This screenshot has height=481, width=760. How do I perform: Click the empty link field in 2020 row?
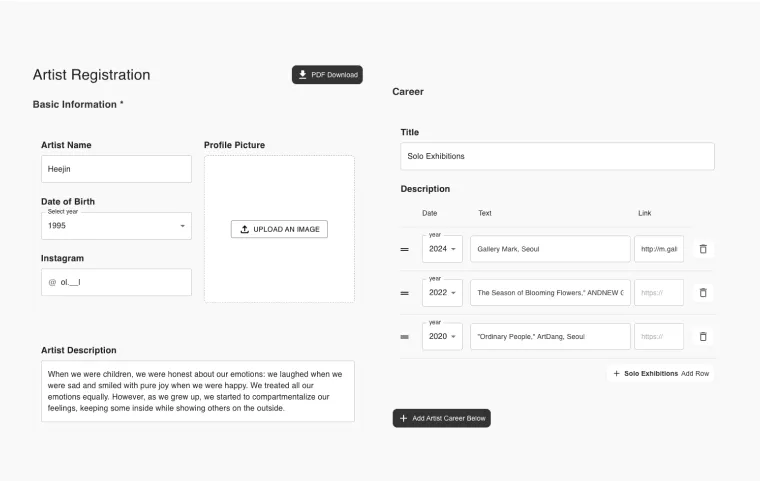[659, 337]
